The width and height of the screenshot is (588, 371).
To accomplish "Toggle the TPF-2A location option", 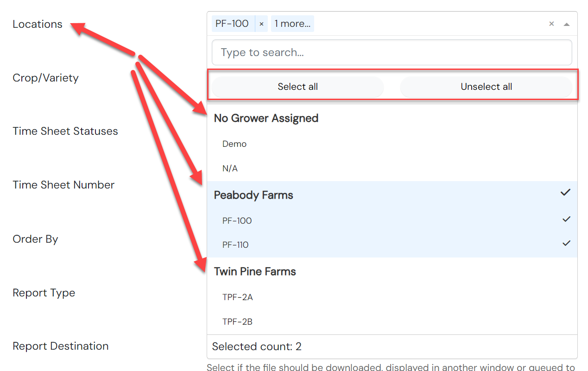I will click(392, 297).
